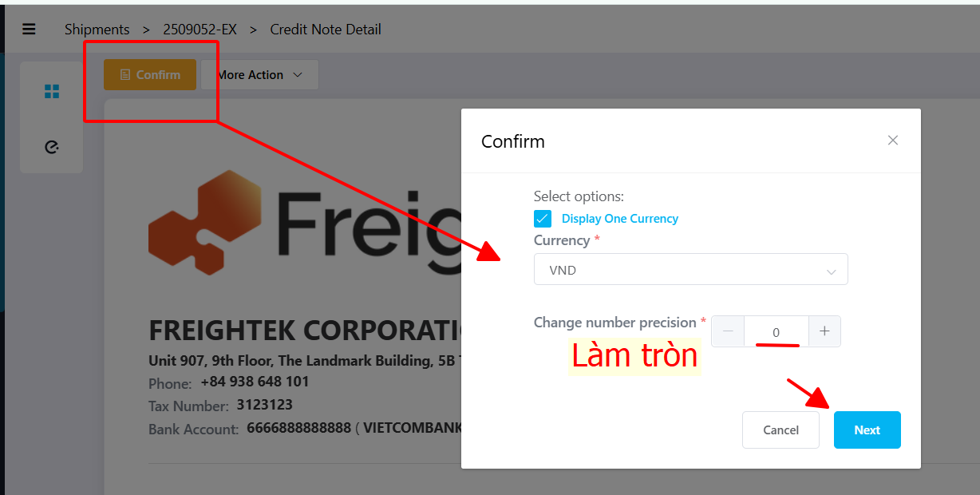
Task: Open the hamburger menu icon
Action: [29, 30]
